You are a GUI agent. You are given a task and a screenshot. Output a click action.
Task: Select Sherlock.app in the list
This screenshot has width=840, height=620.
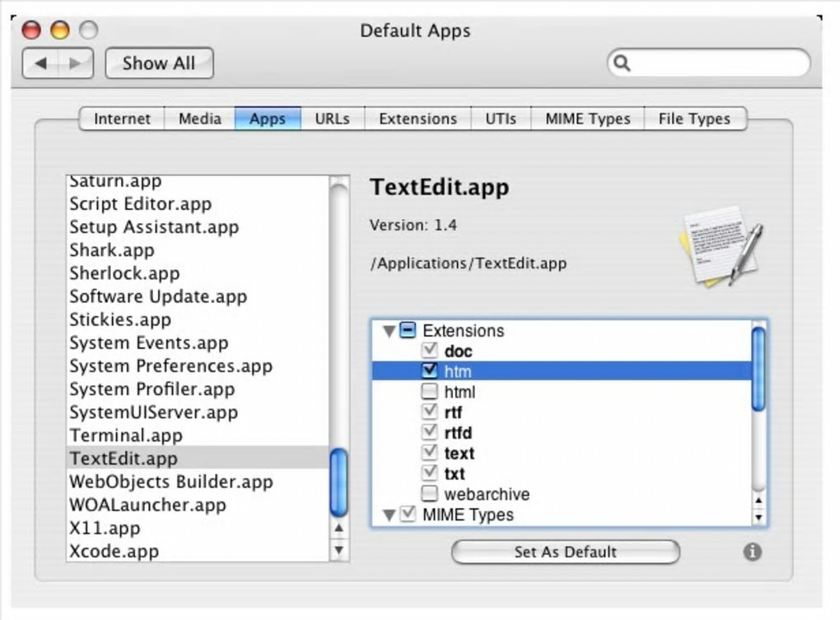[x=197, y=273]
